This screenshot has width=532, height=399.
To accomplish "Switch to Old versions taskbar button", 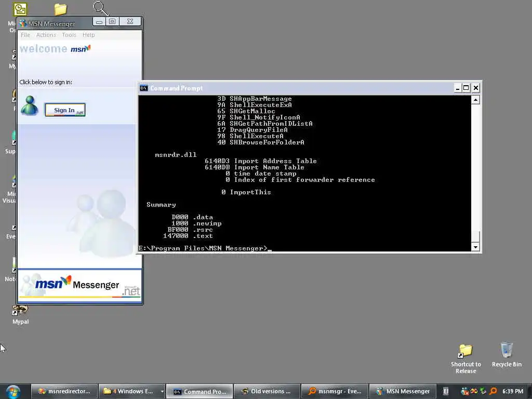I will tap(267, 391).
